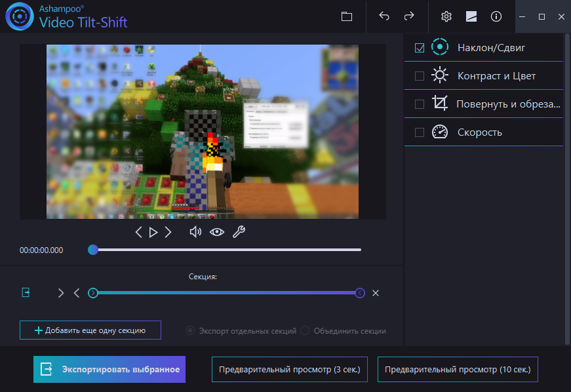Open the Наклон/Сдвиг panel
The height and width of the screenshot is (392, 571).
click(x=484, y=47)
